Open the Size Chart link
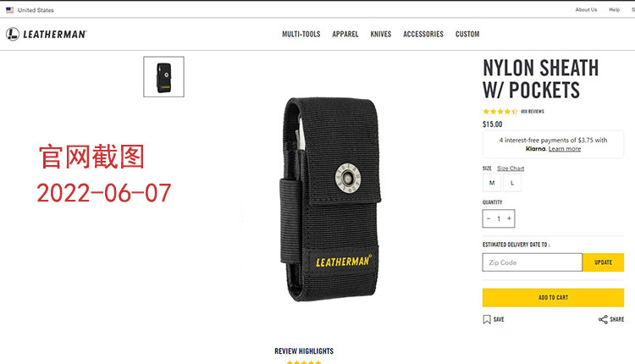Screen dimensions: 635x364 pos(511,168)
